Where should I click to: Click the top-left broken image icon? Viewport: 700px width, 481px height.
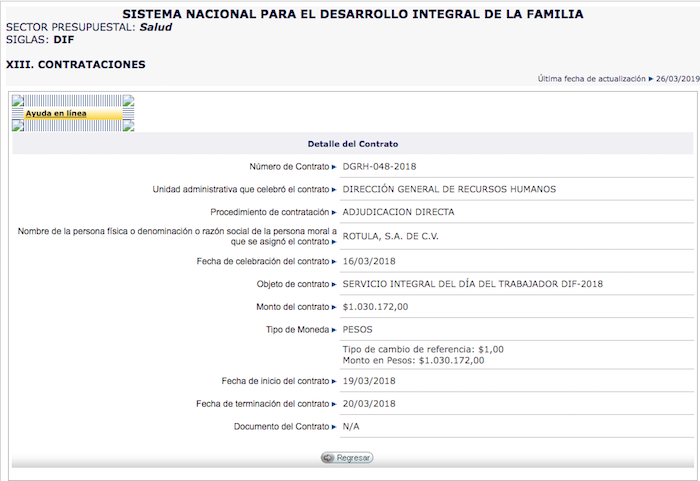click(x=17, y=101)
